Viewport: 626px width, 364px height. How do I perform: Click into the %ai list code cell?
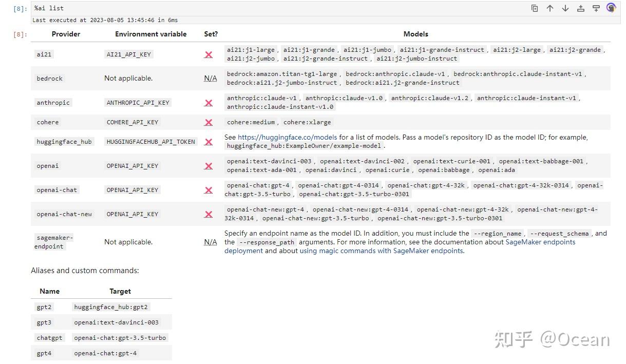(257, 8)
